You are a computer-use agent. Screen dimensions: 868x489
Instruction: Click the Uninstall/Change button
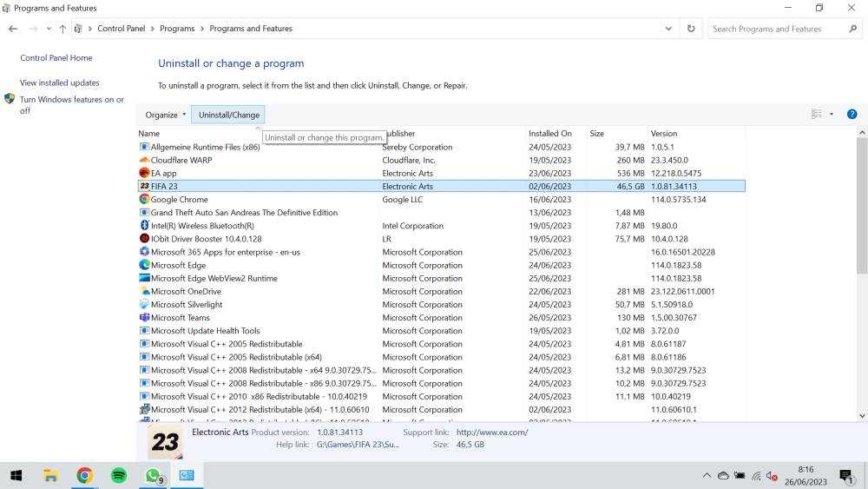(228, 115)
